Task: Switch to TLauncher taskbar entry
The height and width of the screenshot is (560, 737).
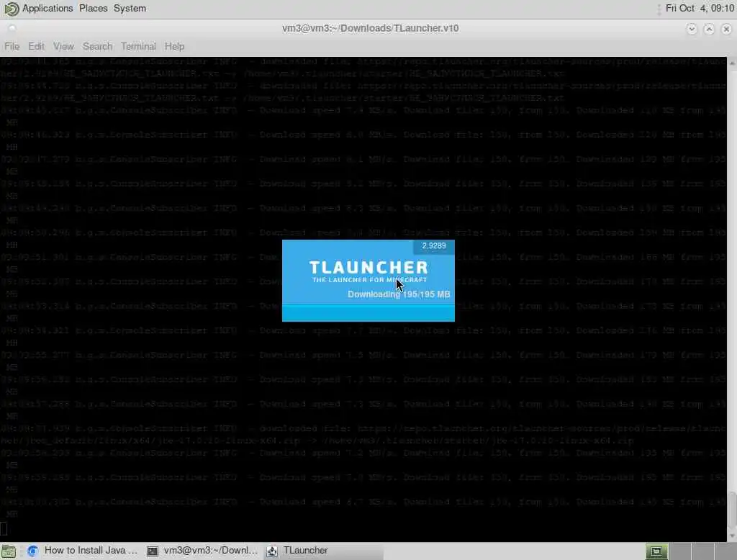Action: tap(324, 551)
